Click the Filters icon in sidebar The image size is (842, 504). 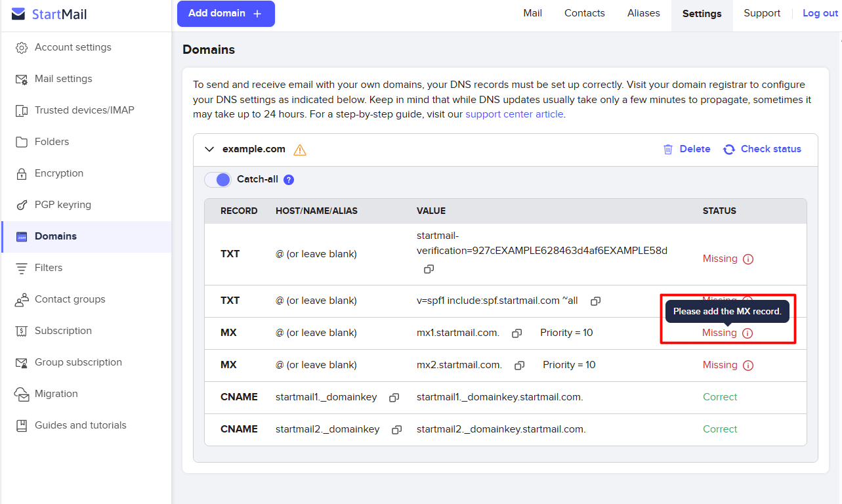pyautogui.click(x=22, y=268)
